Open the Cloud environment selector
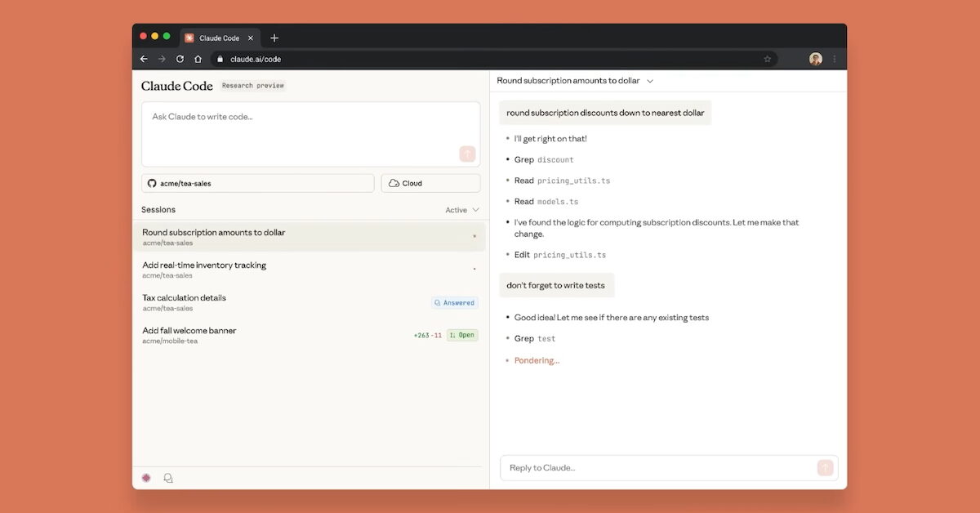 coord(430,183)
